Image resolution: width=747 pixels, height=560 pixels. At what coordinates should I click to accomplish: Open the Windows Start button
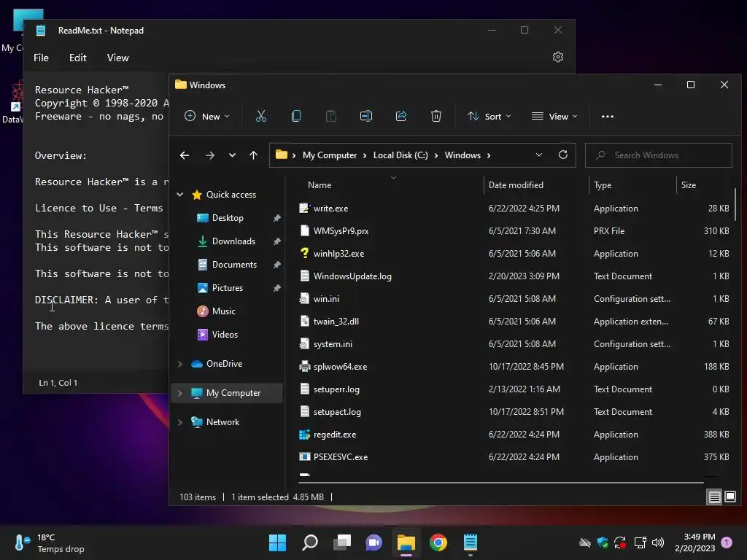[277, 542]
